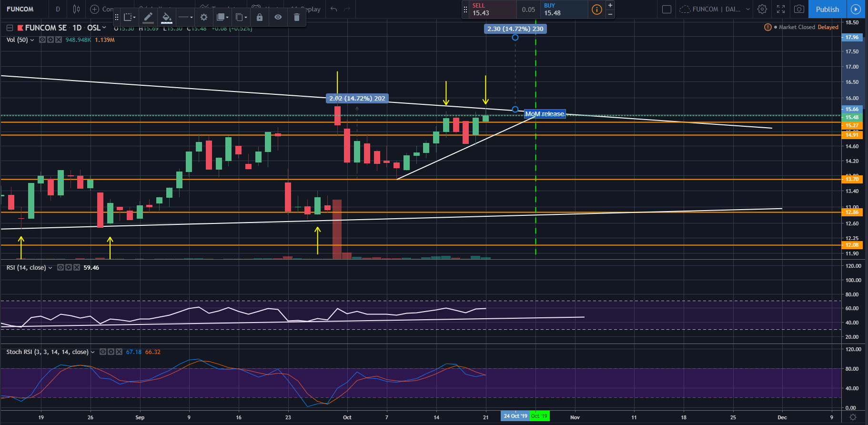
Task: Open Vol (50) indicator settings
Action: (50, 40)
